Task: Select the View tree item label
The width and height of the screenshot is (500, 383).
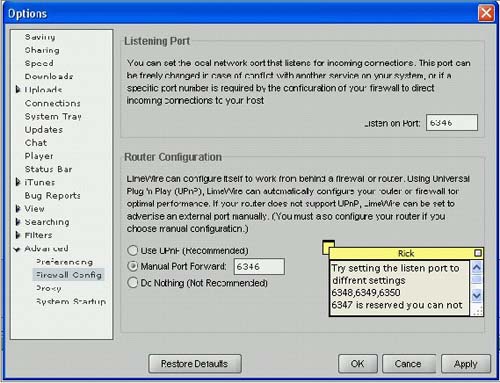Action: pos(34,209)
